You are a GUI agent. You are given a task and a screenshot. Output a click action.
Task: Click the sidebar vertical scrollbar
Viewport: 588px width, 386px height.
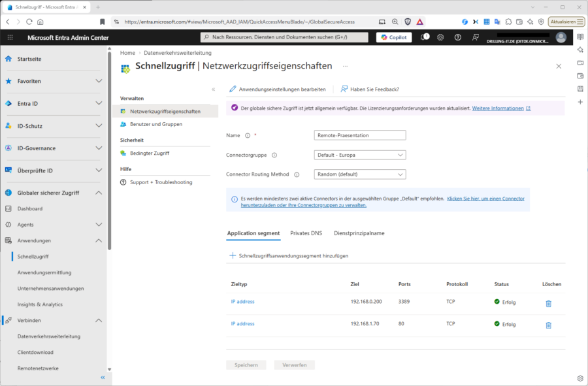tap(110, 150)
